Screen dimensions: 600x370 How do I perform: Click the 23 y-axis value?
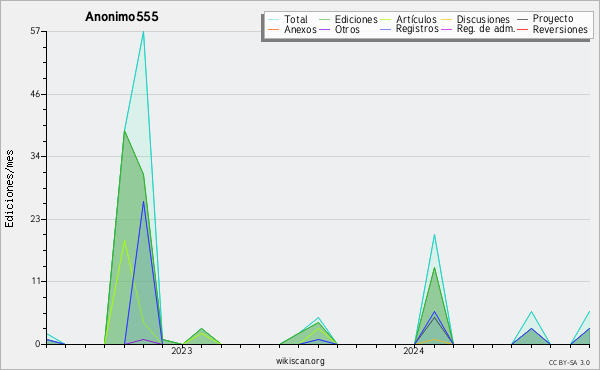pyautogui.click(x=35, y=219)
